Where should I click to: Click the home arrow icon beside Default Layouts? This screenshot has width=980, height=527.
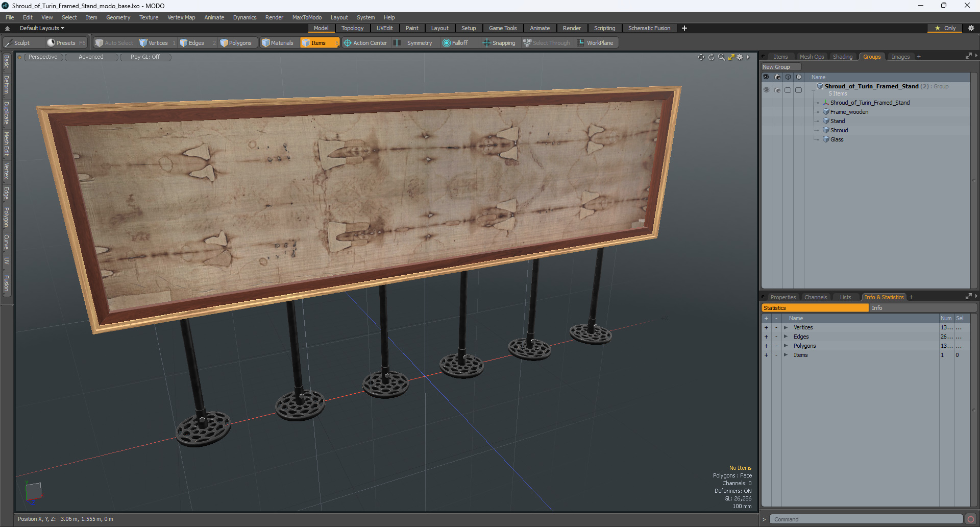coord(7,28)
